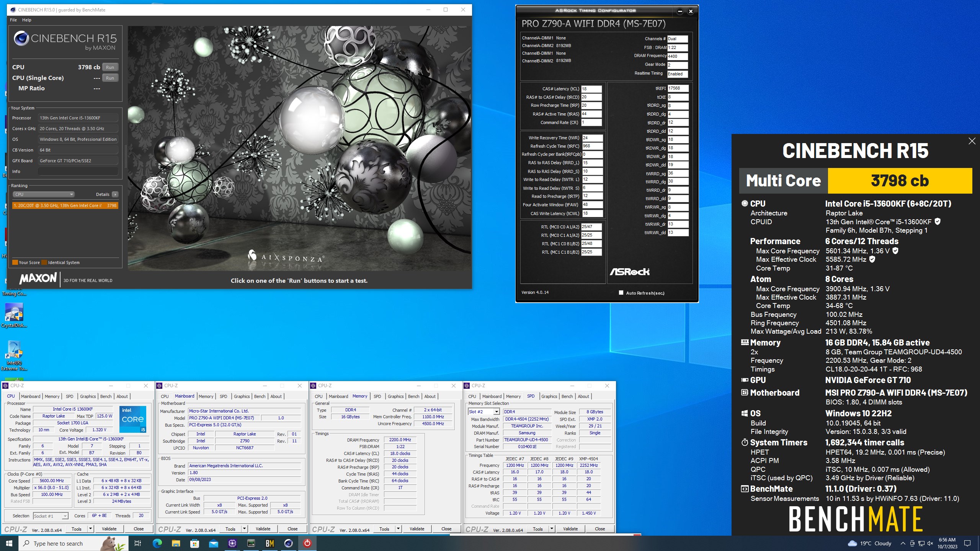Run the Cinebench CPU multi-core test
This screenshot has height=551, width=980.
pyautogui.click(x=110, y=67)
